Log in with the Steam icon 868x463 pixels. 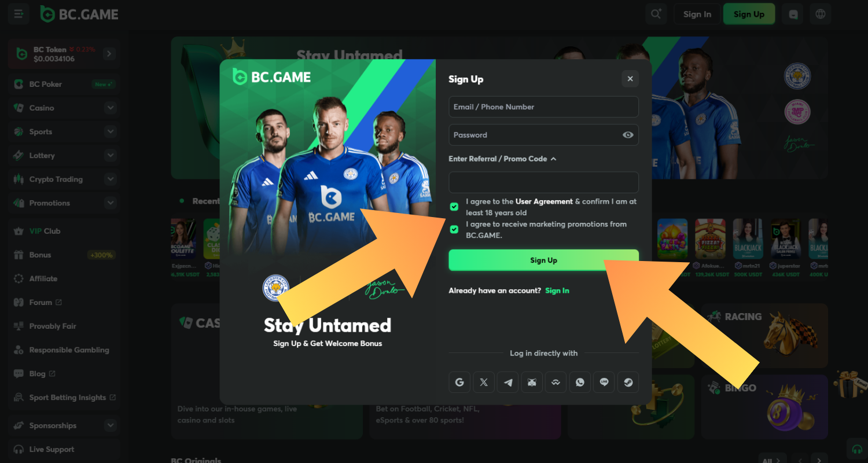pos(628,383)
